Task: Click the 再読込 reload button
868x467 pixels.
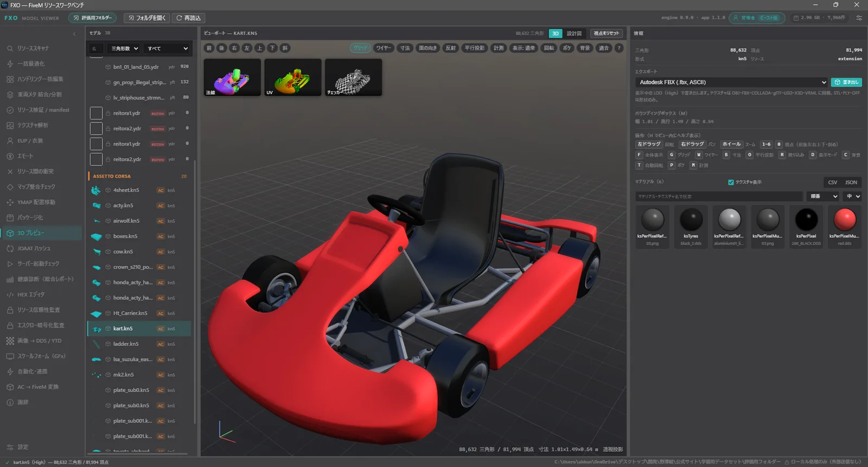Action: 188,18
